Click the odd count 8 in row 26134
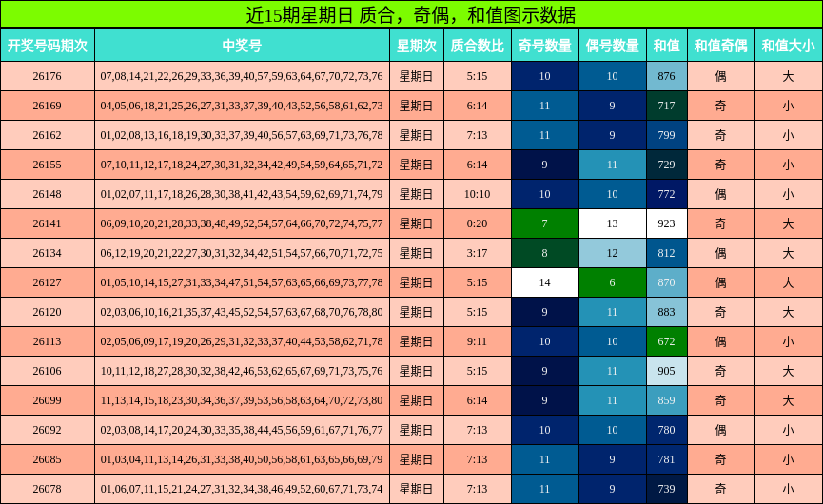823x504 pixels. (545, 253)
